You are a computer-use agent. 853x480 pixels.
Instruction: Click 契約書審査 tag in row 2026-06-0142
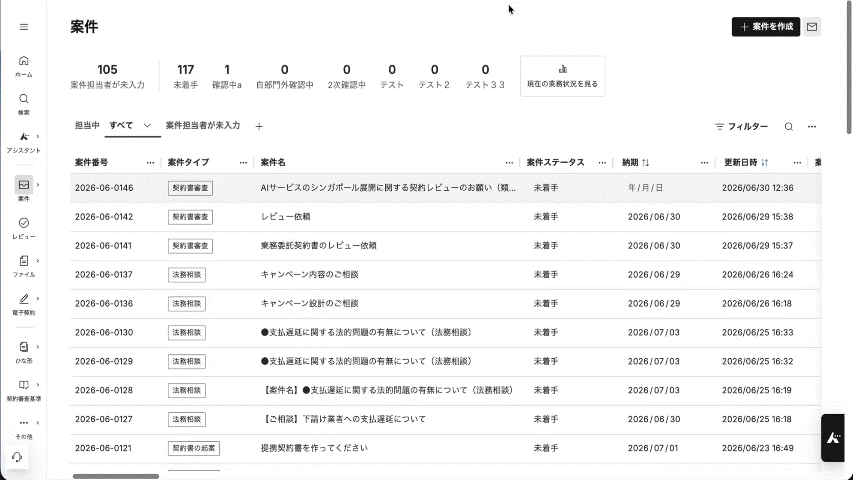coord(190,217)
